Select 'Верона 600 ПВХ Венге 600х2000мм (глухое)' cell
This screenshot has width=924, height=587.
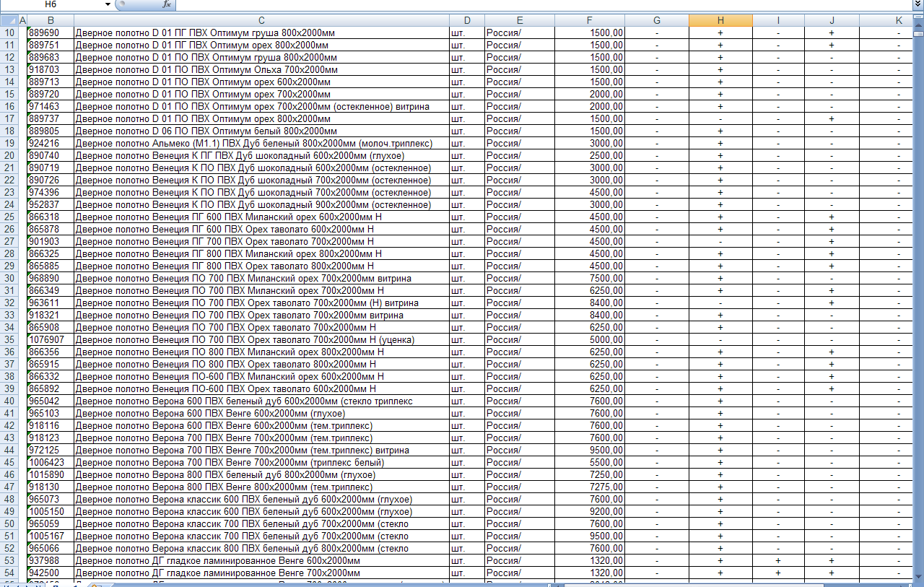tap(261, 413)
